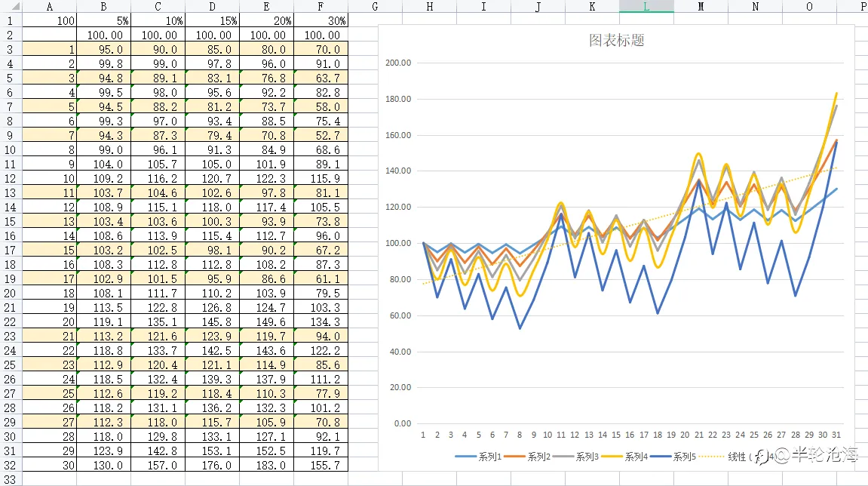The image size is (868, 486).
Task: Select column F header
Action: click(321, 7)
